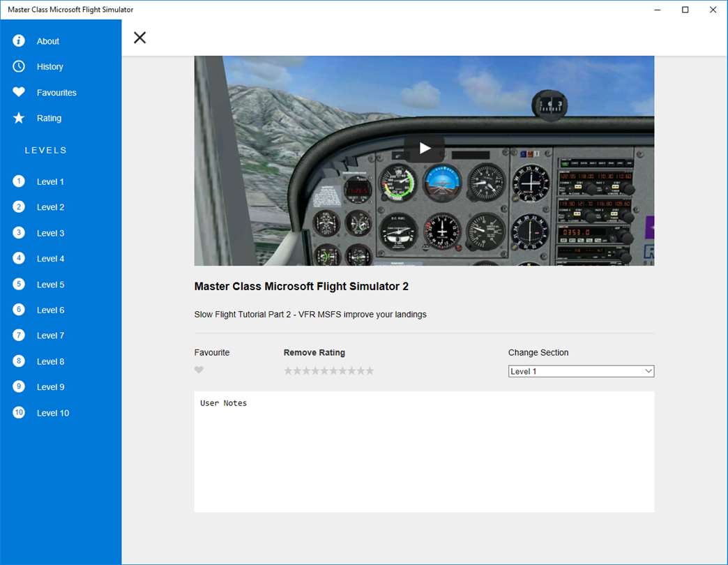Select the Level 8 number badge

click(19, 361)
